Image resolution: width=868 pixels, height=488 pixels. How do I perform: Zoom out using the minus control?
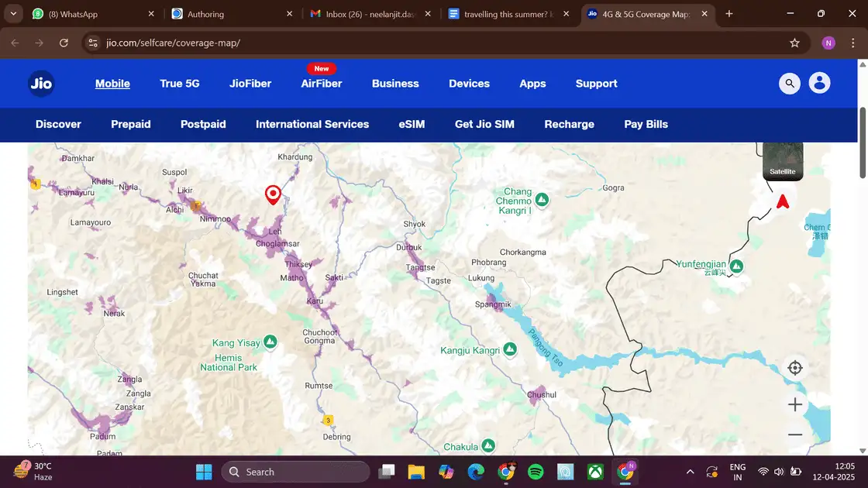pos(794,434)
